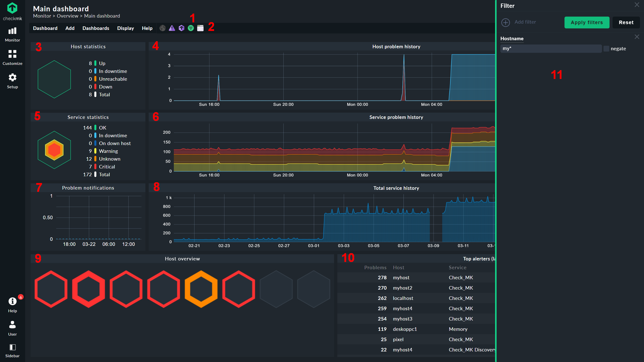The height and width of the screenshot is (362, 644).
Task: Click the warning alert icon in toolbar
Action: [x=172, y=28]
